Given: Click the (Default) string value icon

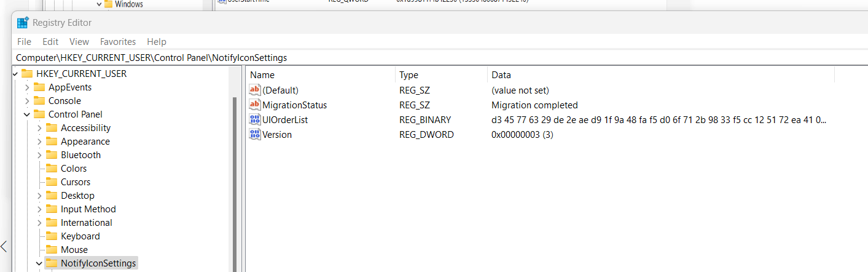Looking at the screenshot, I should click(255, 90).
